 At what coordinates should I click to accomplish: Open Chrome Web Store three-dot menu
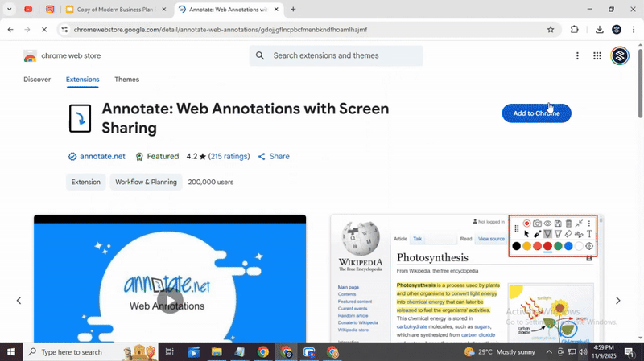point(577,55)
